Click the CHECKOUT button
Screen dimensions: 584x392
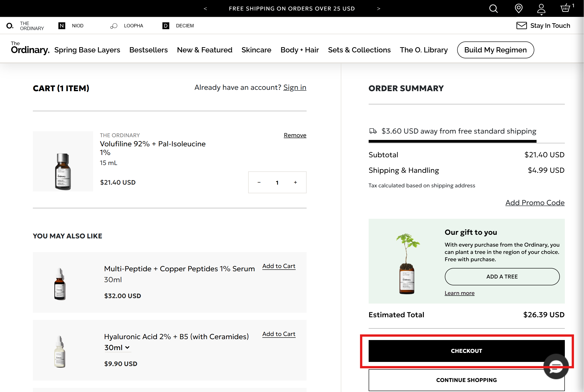tap(466, 351)
